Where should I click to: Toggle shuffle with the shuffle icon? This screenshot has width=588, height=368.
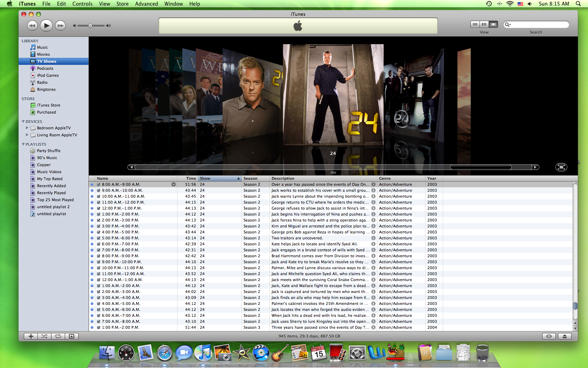click(x=44, y=336)
